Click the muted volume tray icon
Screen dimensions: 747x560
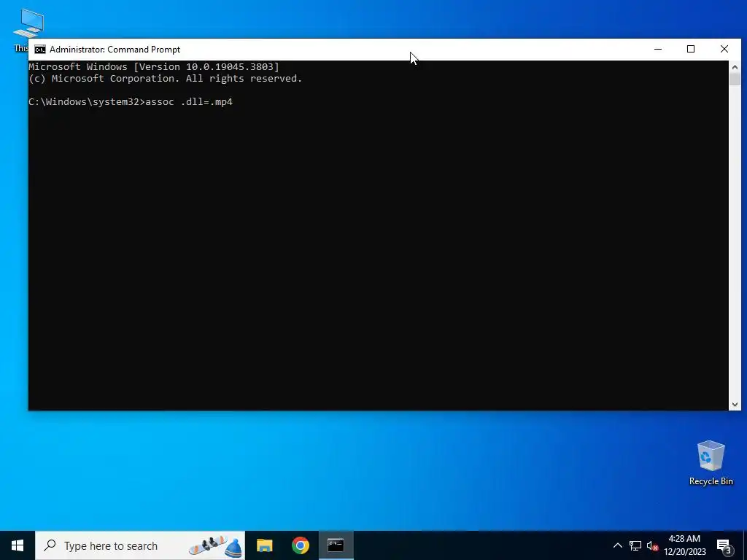click(652, 545)
